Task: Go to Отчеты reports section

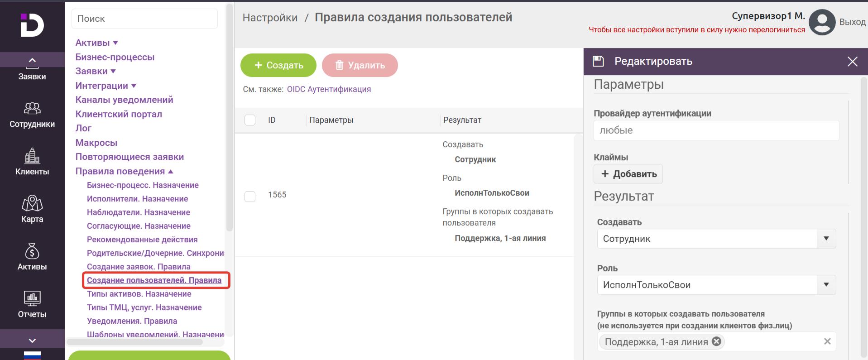Action: pyautogui.click(x=32, y=304)
